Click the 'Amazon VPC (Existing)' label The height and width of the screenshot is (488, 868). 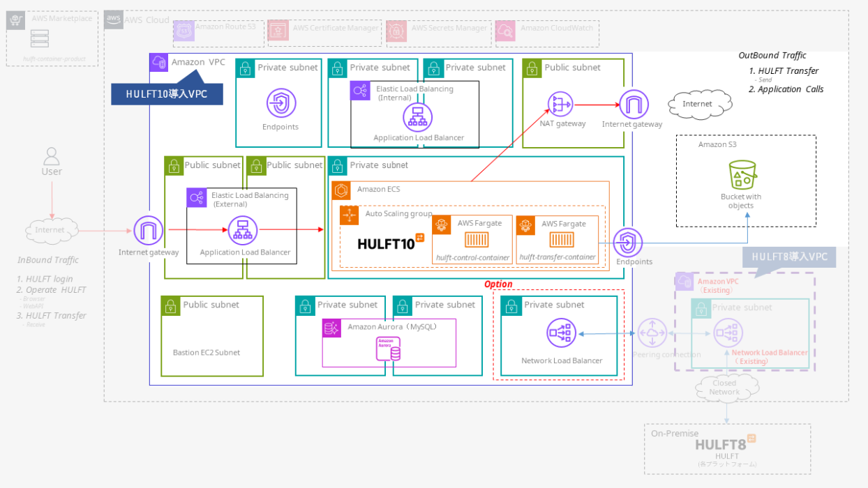pyautogui.click(x=718, y=286)
